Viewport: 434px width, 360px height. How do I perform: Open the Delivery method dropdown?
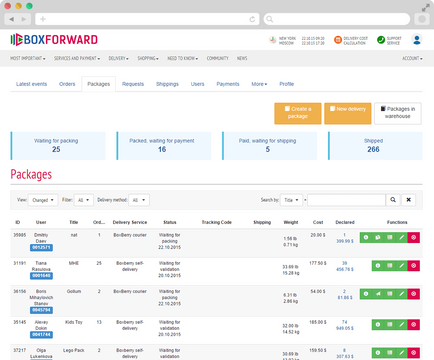point(139,200)
